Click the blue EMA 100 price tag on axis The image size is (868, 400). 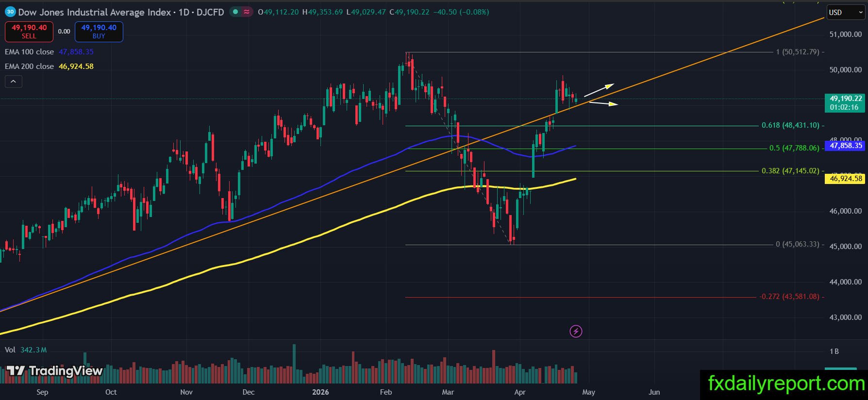click(846, 146)
